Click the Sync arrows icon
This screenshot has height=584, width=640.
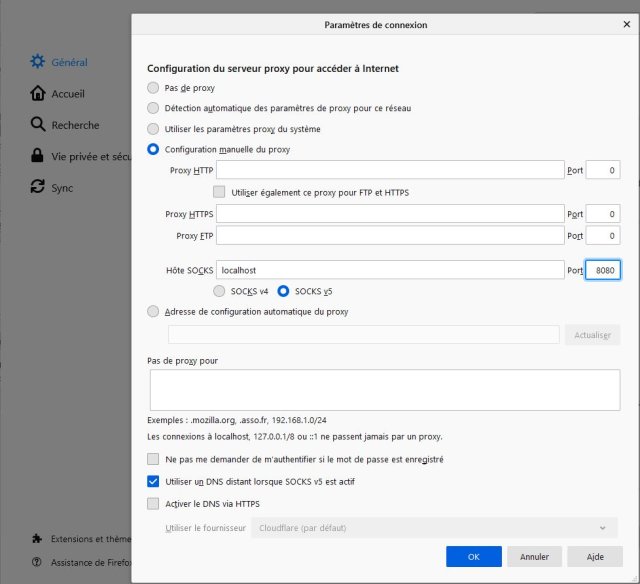click(x=38, y=187)
